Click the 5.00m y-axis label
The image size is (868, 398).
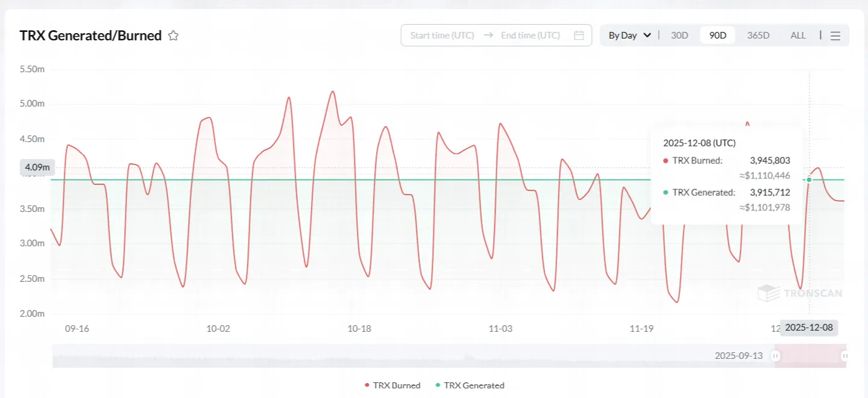[33, 104]
